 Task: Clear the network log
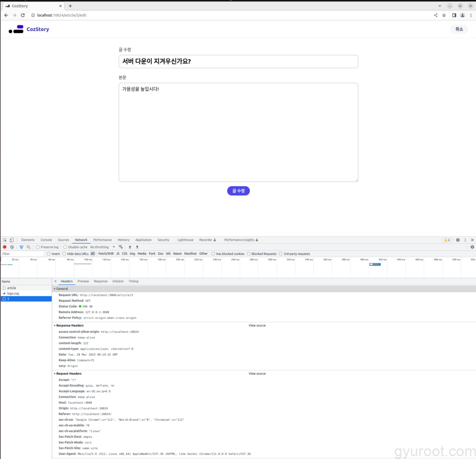click(12, 247)
